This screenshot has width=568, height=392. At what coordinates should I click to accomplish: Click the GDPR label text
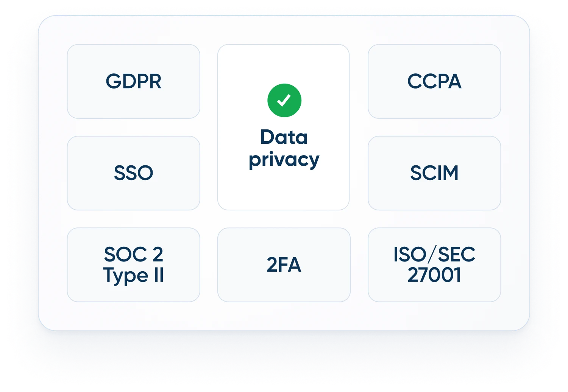[x=133, y=81]
